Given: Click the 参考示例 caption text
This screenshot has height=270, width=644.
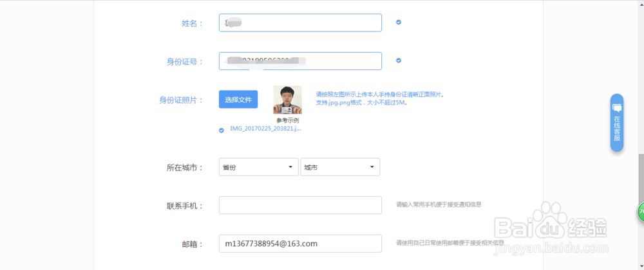Looking at the screenshot, I should (287, 120).
